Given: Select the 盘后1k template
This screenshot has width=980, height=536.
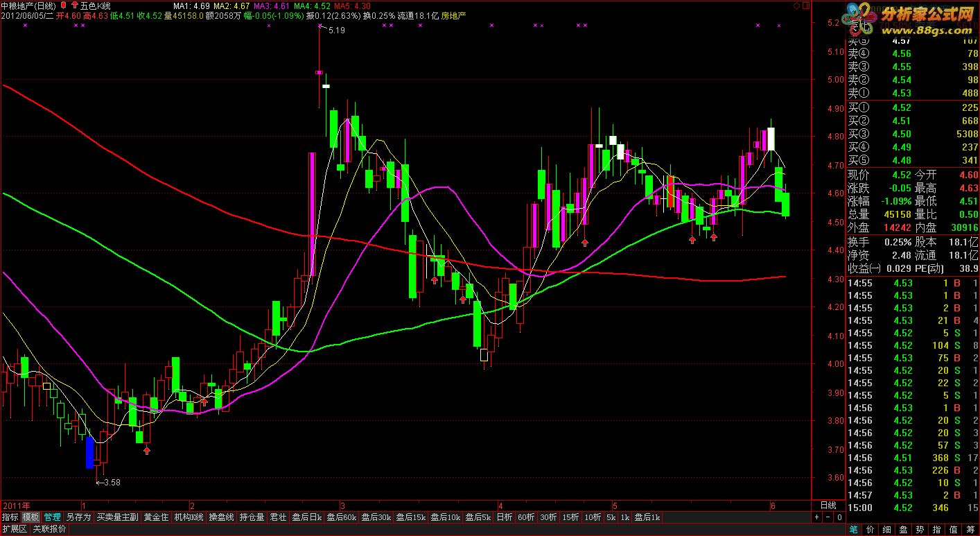Looking at the screenshot, I should coord(647,517).
